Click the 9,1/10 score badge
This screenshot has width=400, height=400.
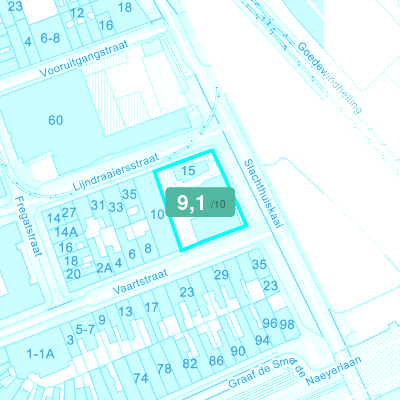pos(200,202)
